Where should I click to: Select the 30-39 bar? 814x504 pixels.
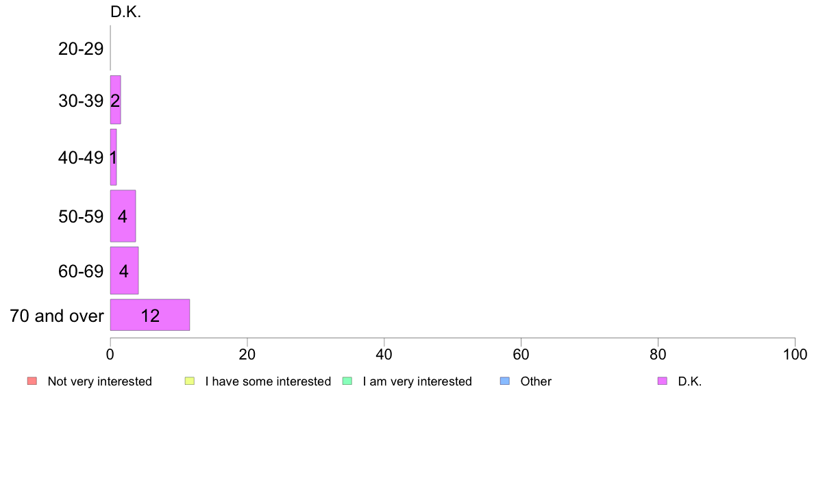(x=115, y=100)
